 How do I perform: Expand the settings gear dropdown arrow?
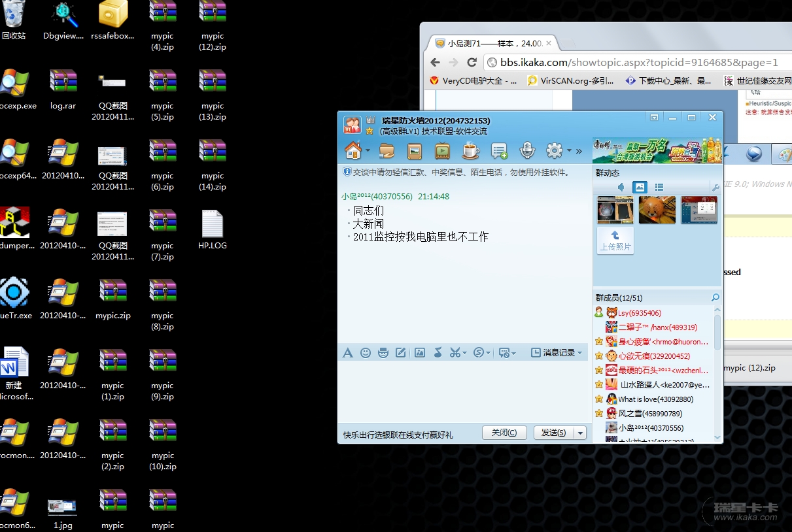(x=569, y=151)
